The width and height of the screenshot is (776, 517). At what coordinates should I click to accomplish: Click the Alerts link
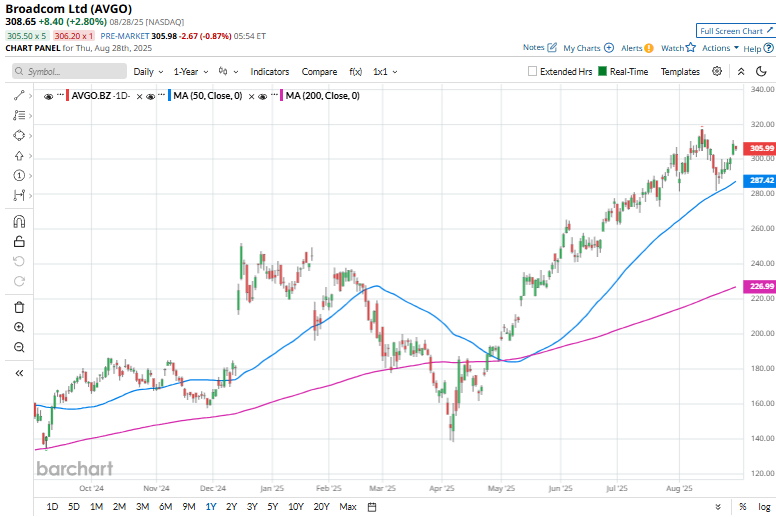click(x=631, y=48)
